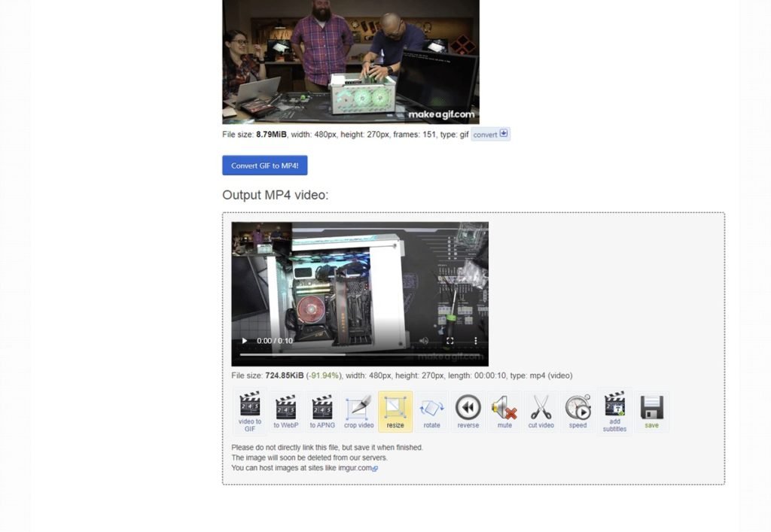The height and width of the screenshot is (532, 771).
Task: Select the to WebP converter
Action: tap(285, 412)
